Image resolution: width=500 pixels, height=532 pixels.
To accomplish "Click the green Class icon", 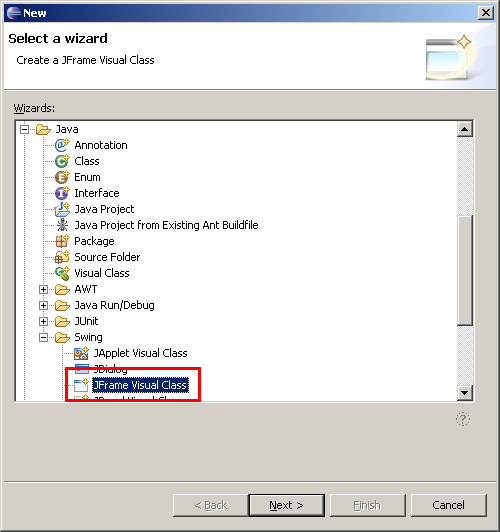I will [x=62, y=161].
